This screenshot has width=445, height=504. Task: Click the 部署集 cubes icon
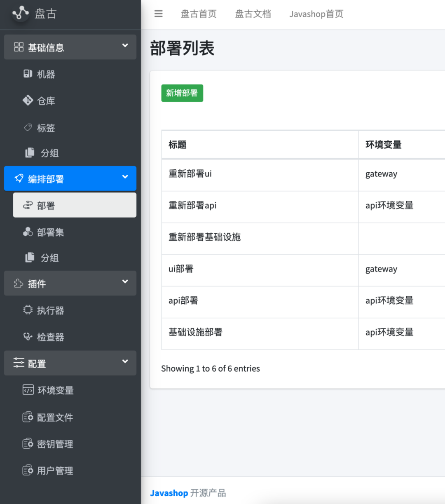pos(28,232)
